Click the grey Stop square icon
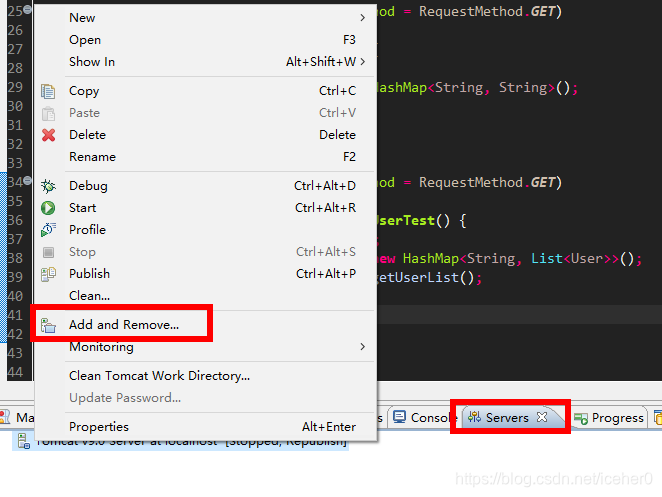Screen dimensions: 662x497 [48, 252]
